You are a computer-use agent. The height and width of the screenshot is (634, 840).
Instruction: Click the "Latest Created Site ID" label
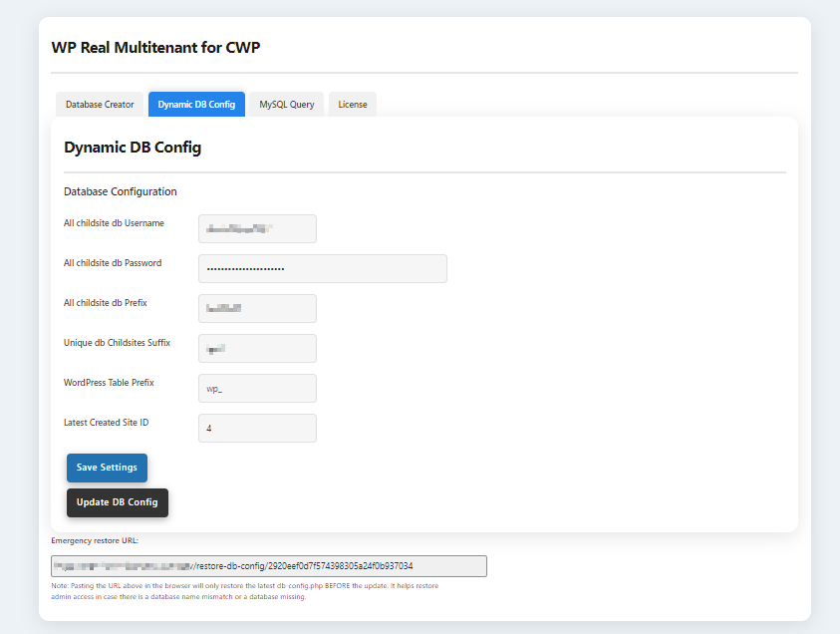point(106,423)
